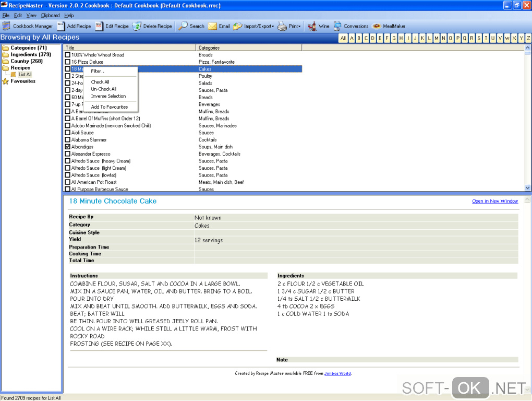Choose Check All in the context menu
The height and width of the screenshot is (401, 532).
(111, 82)
